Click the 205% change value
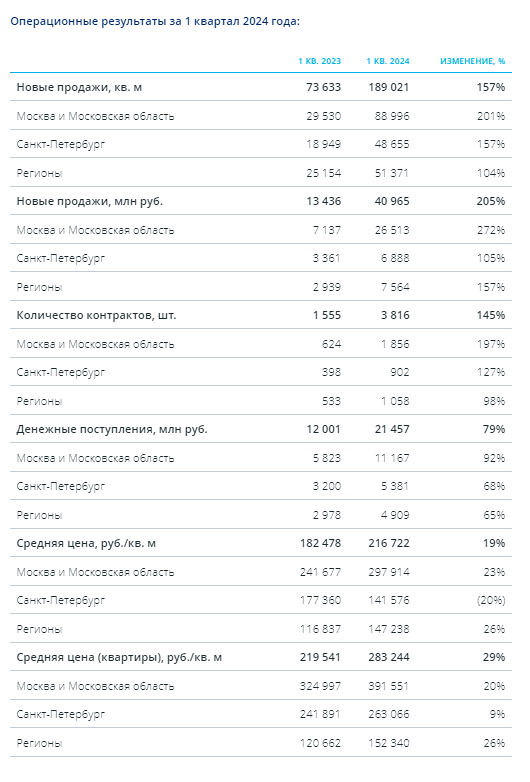 (x=491, y=201)
